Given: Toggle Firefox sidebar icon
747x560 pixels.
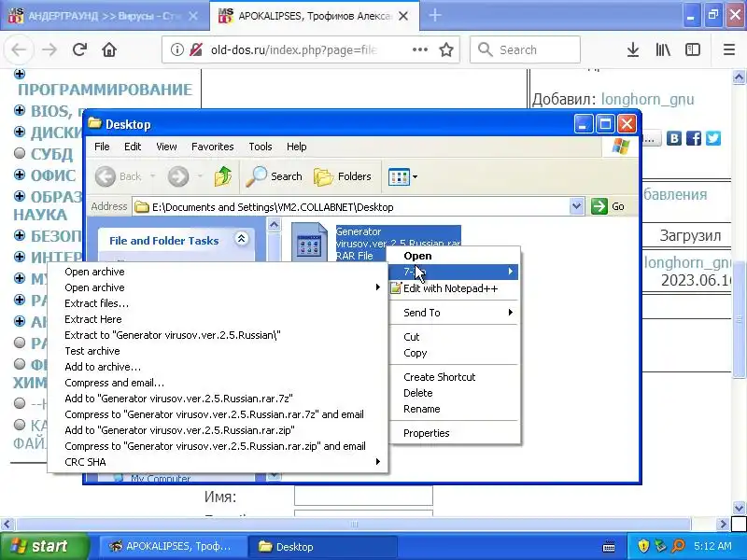Looking at the screenshot, I should [x=693, y=49].
